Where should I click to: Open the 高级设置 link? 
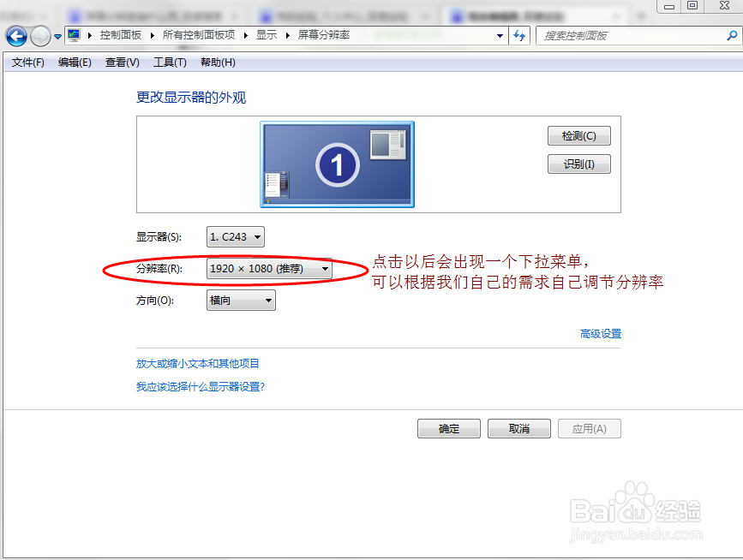coord(601,334)
